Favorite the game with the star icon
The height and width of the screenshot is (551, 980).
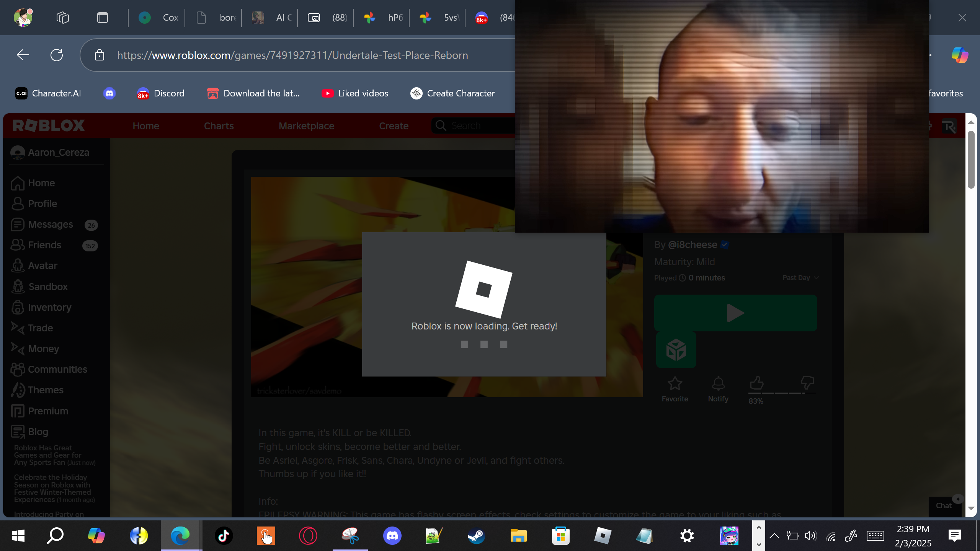675,383
